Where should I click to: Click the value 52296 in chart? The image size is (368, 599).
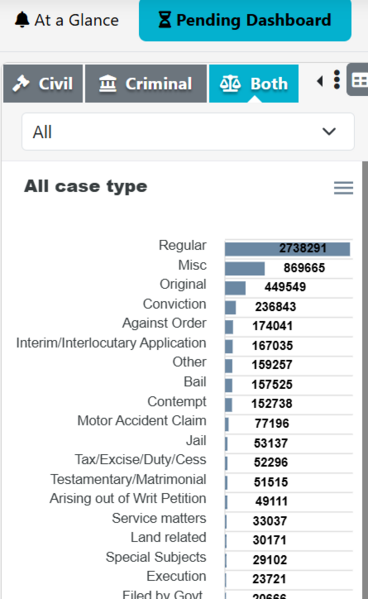tap(271, 463)
